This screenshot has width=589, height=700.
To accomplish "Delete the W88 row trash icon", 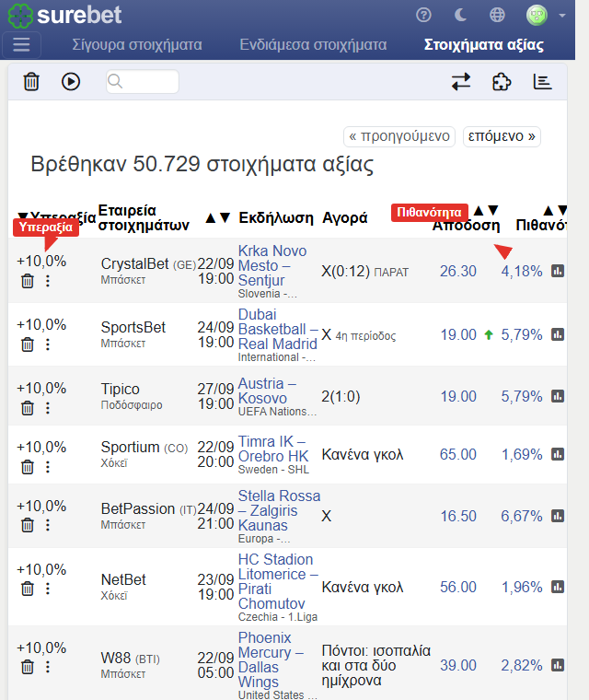I will coord(28,667).
